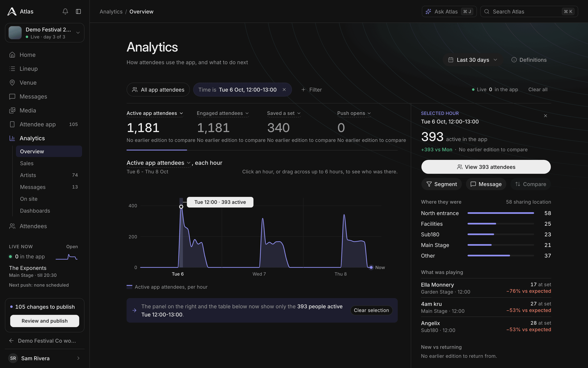Click Clear selection
The image size is (588, 368).
371,310
